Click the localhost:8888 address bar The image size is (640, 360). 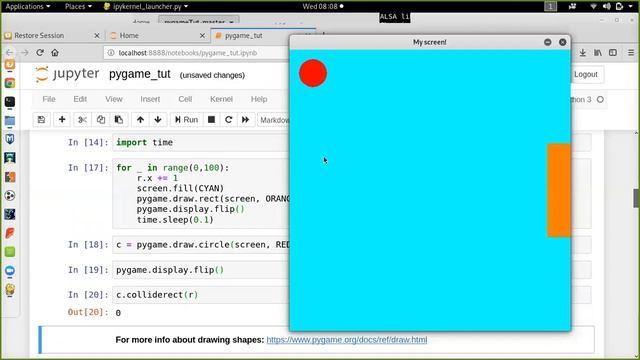(x=197, y=53)
